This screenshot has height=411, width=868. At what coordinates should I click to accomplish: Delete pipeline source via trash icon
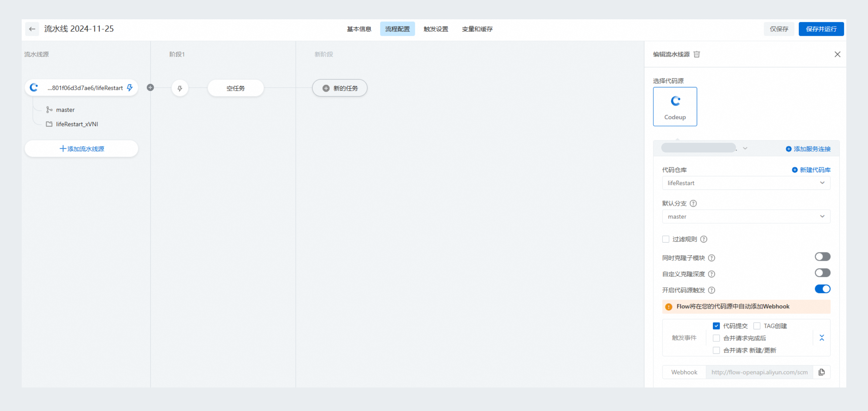(697, 54)
